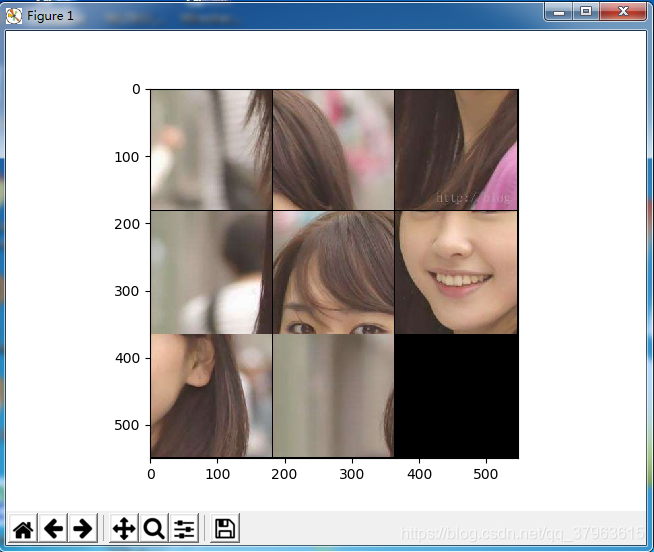Maximize the Figure 1 window
The image size is (654, 552).
click(586, 11)
